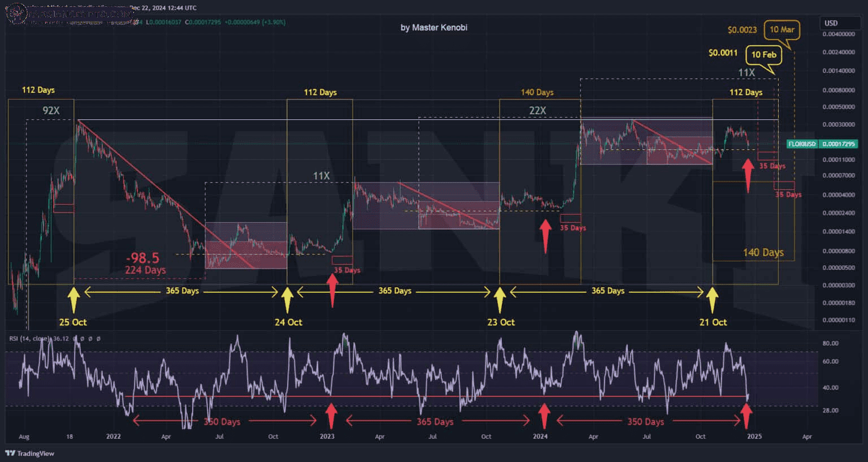Viewport: 868px width, 462px height.
Task: Click the 0.00000180 price axis label
Action: [839, 303]
